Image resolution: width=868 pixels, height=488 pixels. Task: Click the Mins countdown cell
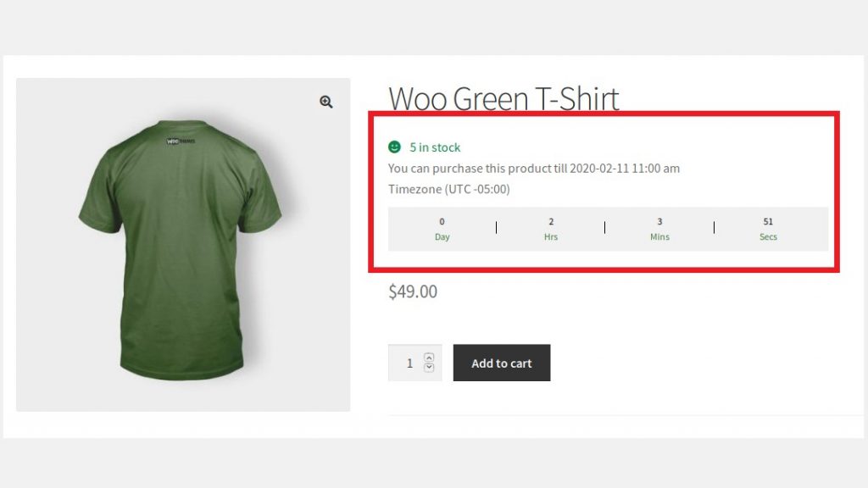(x=659, y=229)
